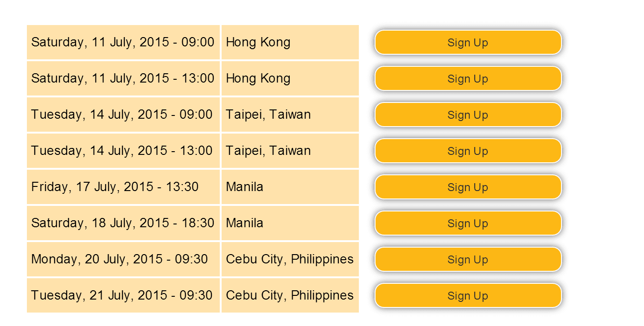Click the first Hong Kong location cell

click(258, 42)
